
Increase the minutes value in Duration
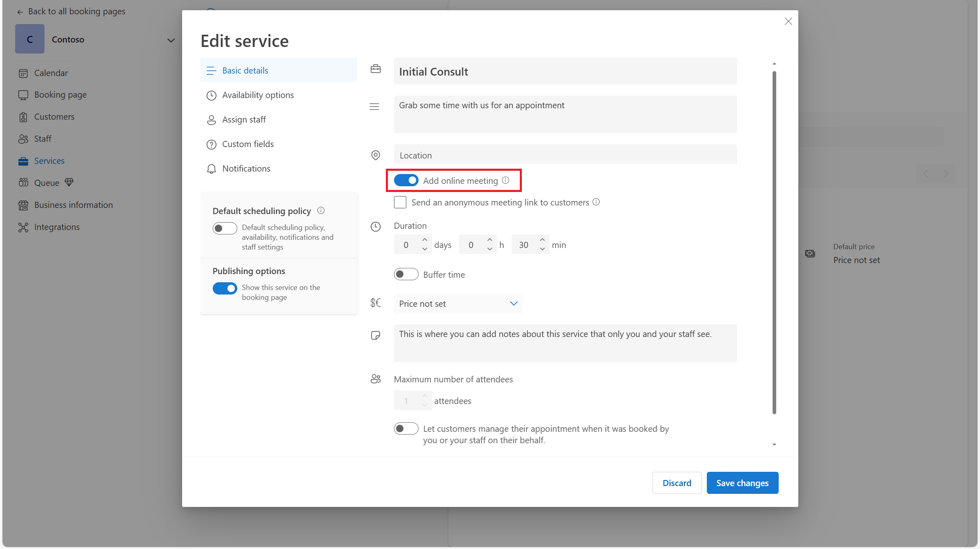[543, 240]
